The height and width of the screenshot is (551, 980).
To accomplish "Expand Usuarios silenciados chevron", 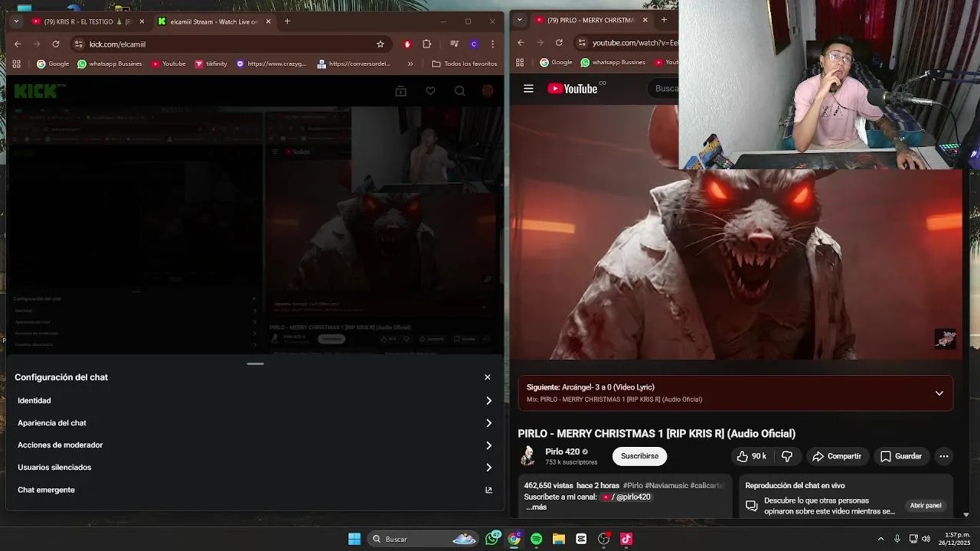I will click(488, 468).
